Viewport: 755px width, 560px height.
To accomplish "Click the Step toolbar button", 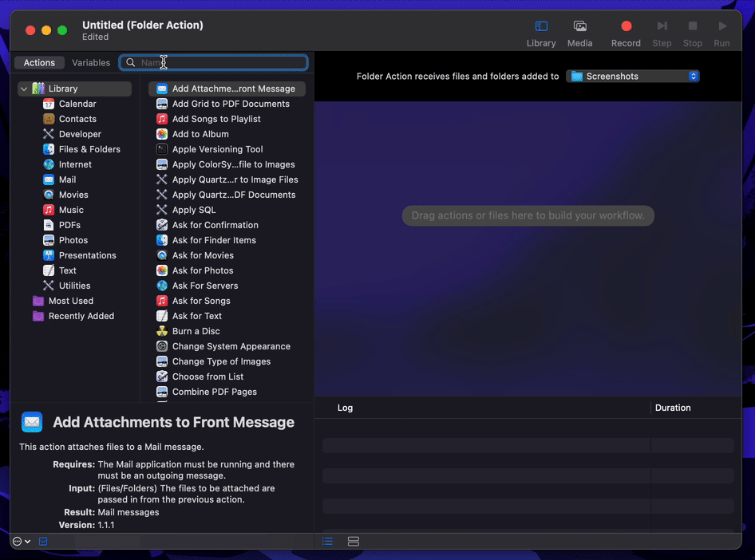I will click(x=662, y=34).
